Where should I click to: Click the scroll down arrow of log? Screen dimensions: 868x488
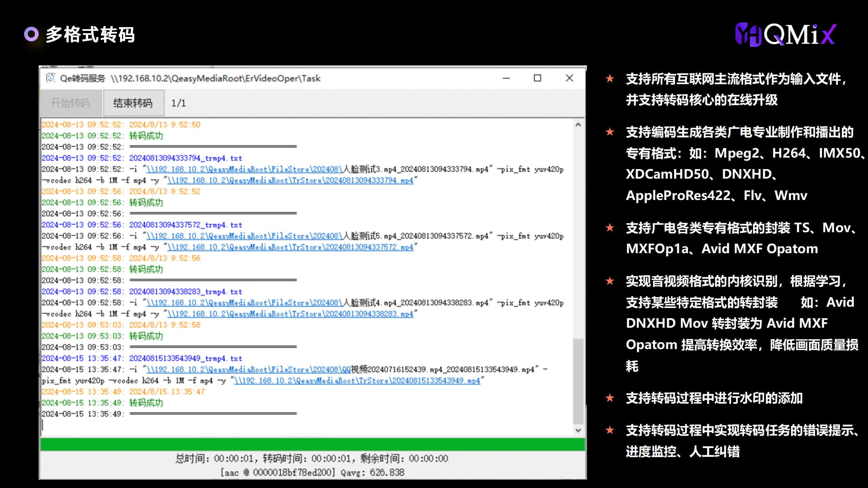coord(578,430)
